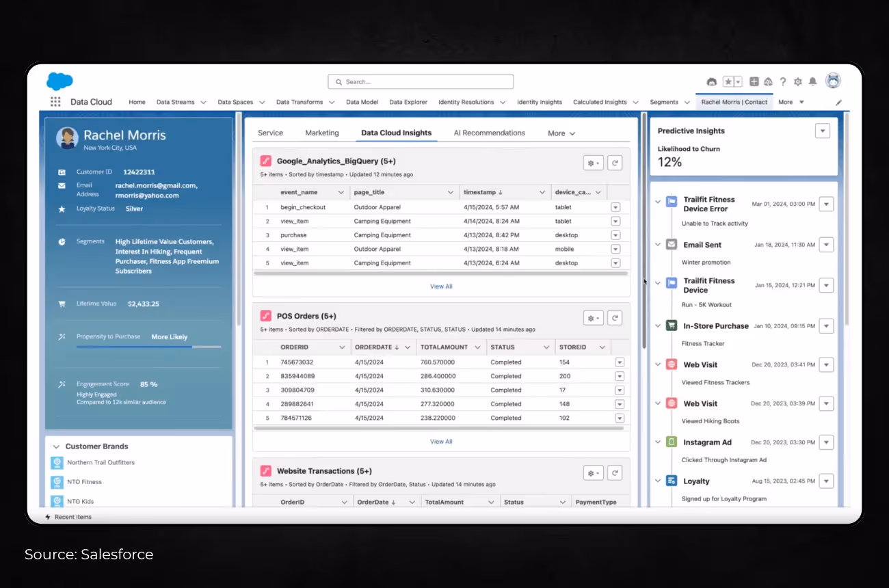Open the help question mark icon
Screen dimensions: 889x588
coord(783,81)
